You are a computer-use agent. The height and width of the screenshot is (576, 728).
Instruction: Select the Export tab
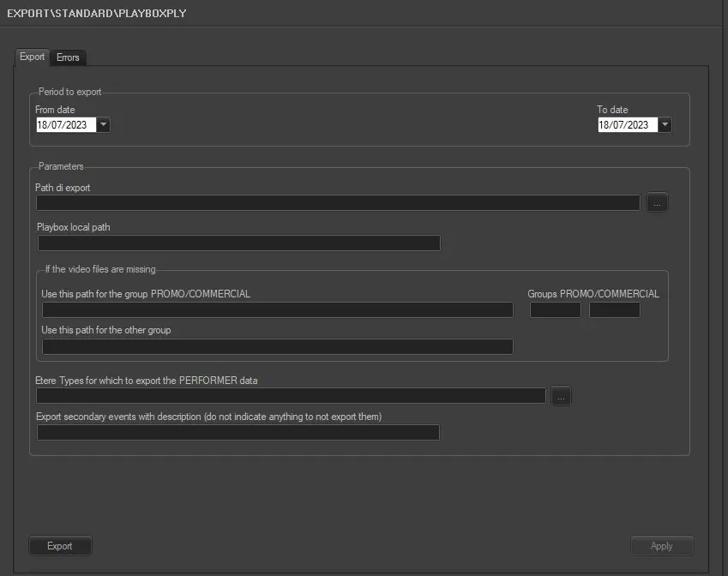pyautogui.click(x=33, y=57)
